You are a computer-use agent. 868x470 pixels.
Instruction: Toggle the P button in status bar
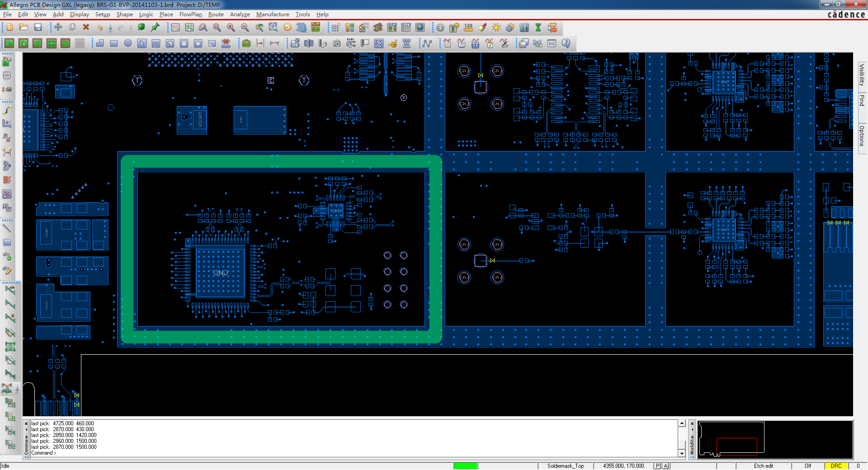(657, 466)
